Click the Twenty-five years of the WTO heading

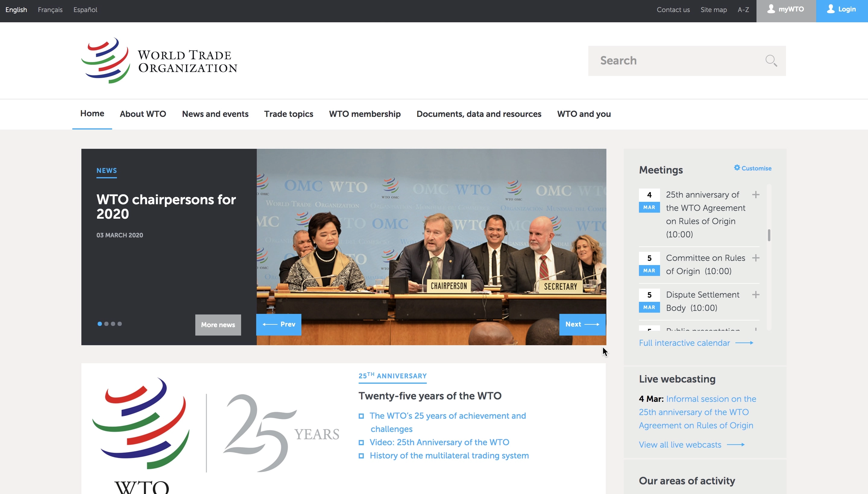(x=430, y=396)
